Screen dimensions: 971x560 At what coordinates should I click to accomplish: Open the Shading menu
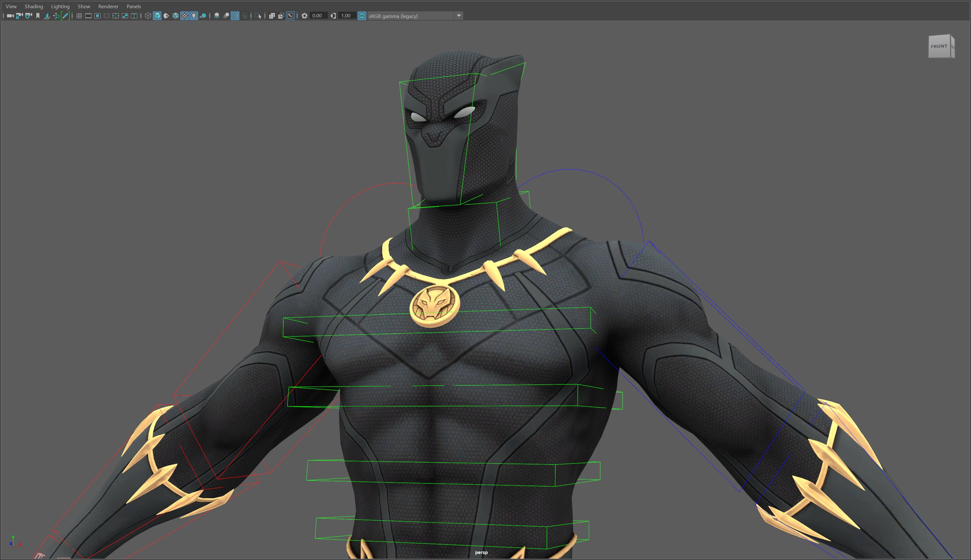tap(34, 6)
